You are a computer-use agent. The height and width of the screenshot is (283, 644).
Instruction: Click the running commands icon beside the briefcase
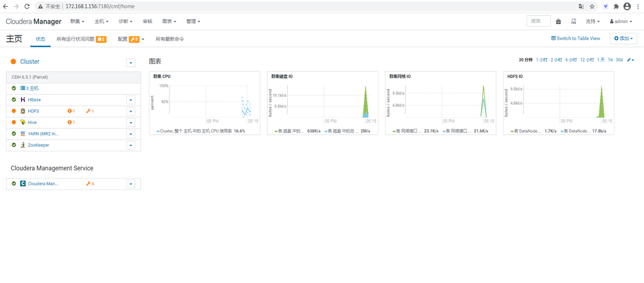tap(573, 22)
